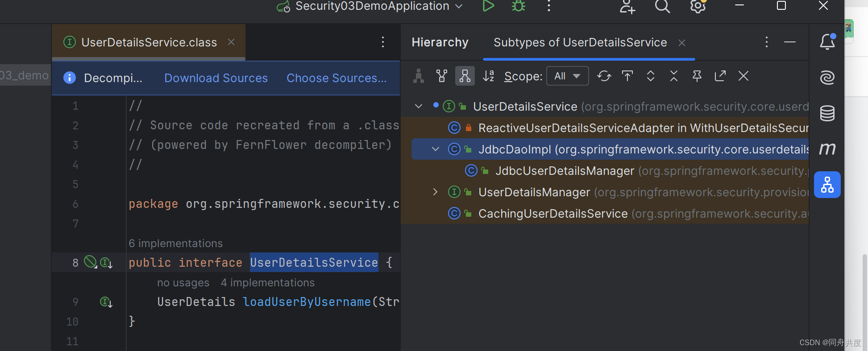
Task: Click the Download Sources link
Action: pos(216,78)
